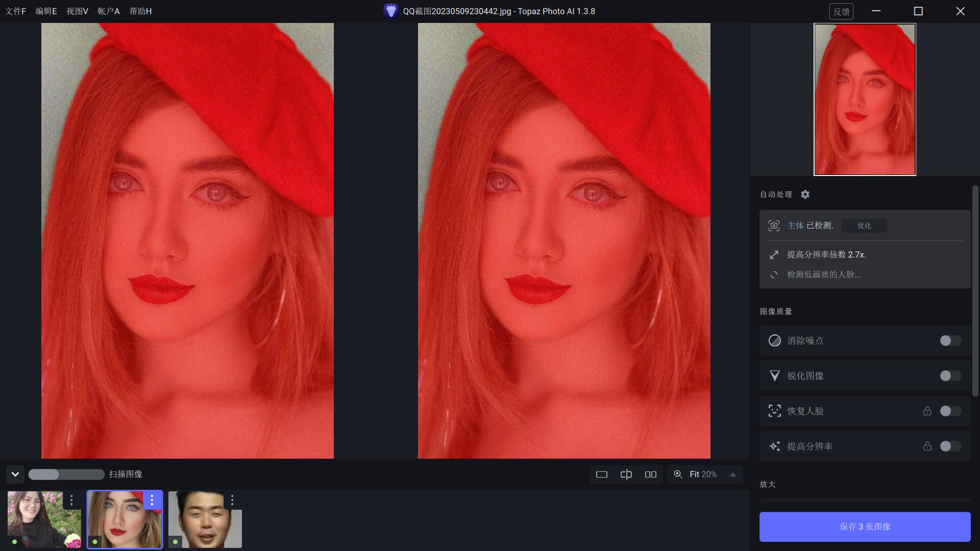Select the woman with flowers thumbnail
This screenshot has height=551, width=980.
[x=44, y=519]
